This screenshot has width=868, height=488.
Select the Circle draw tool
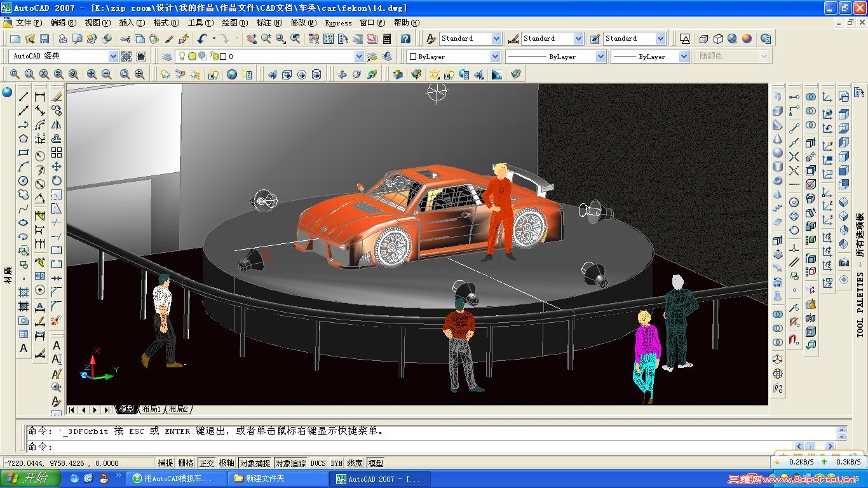[x=24, y=180]
